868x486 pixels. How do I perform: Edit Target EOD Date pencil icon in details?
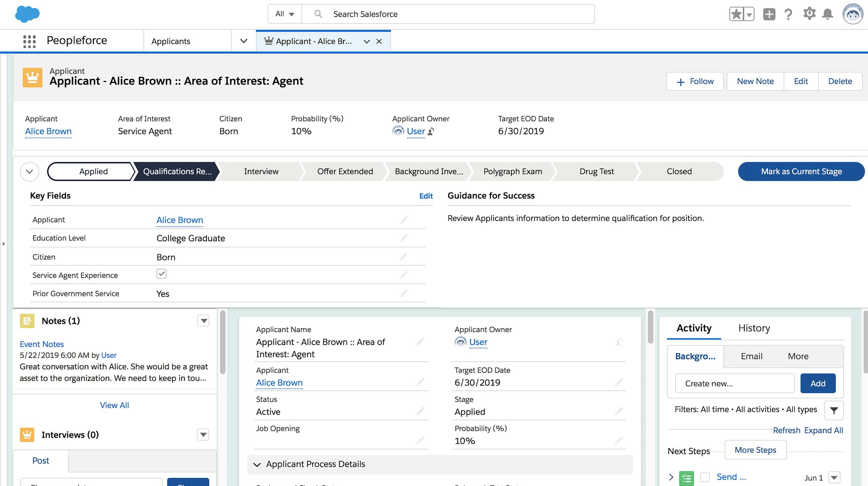(x=619, y=382)
